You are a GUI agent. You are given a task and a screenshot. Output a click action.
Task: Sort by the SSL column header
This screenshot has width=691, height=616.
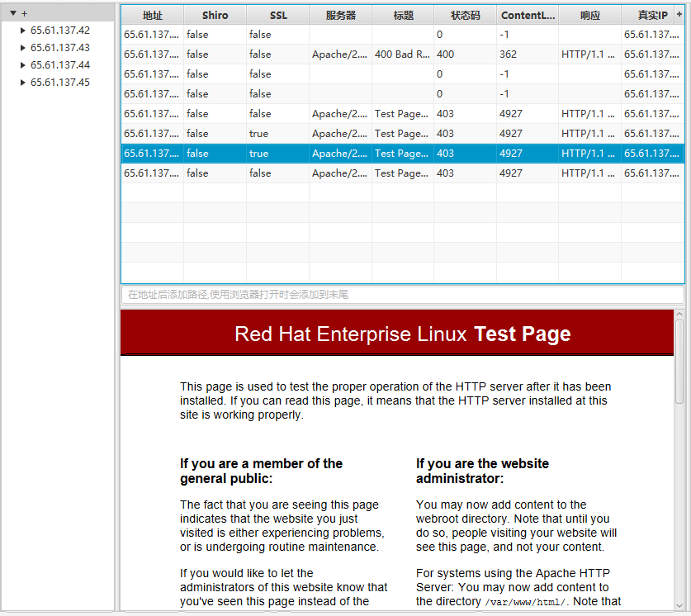tap(278, 16)
